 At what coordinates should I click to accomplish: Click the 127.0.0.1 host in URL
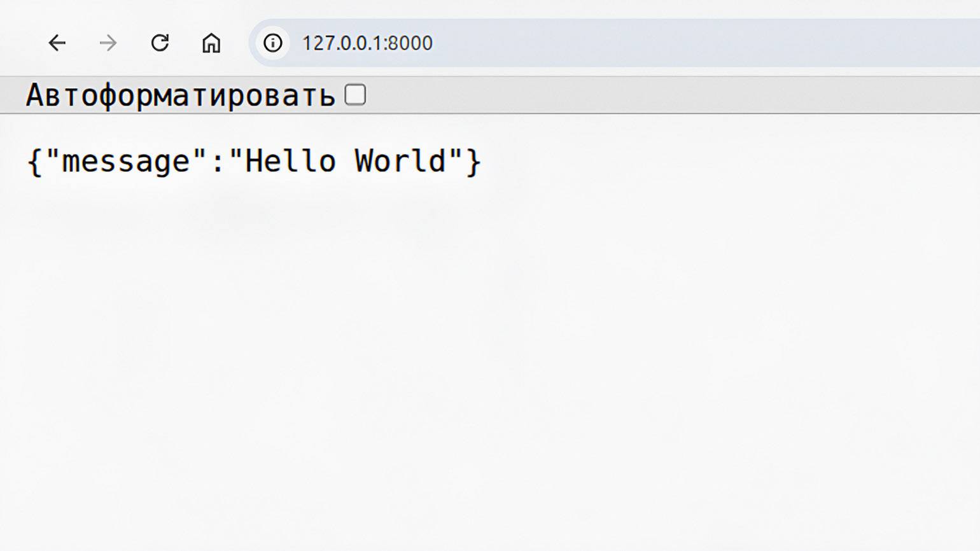[x=342, y=43]
